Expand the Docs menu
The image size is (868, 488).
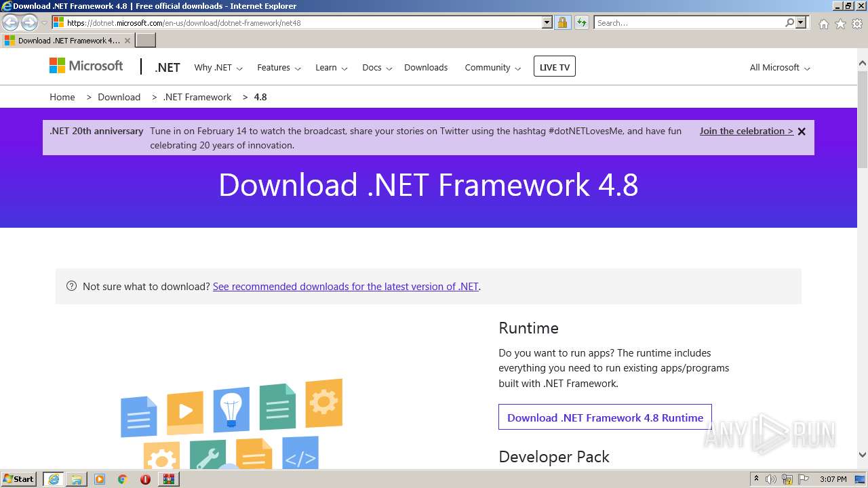click(x=376, y=68)
